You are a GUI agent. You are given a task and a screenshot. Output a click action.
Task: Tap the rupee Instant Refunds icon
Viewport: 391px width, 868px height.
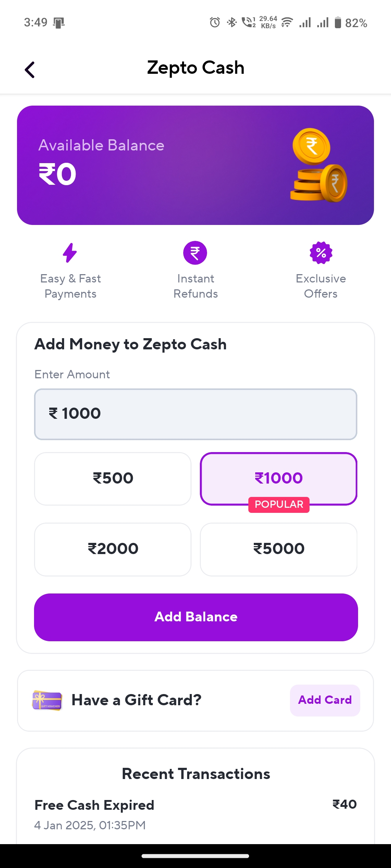pos(195,253)
